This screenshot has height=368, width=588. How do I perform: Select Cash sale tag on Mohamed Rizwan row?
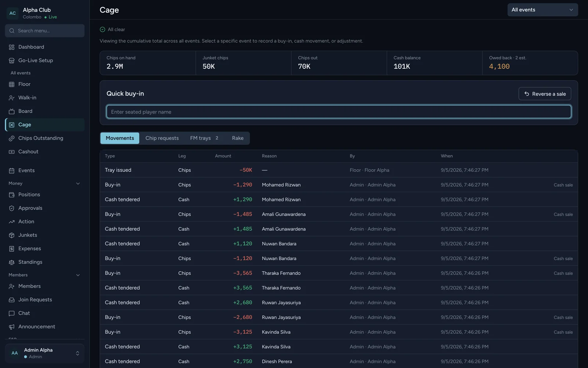[563, 185]
